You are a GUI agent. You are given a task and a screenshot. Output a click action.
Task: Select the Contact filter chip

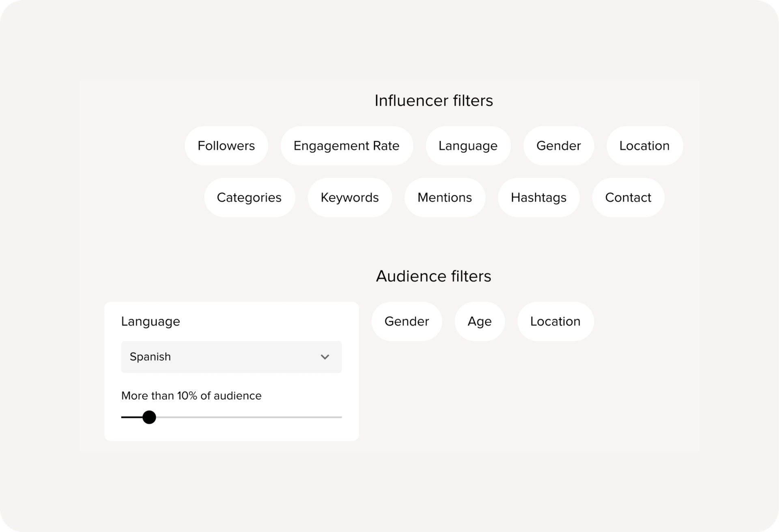628,197
